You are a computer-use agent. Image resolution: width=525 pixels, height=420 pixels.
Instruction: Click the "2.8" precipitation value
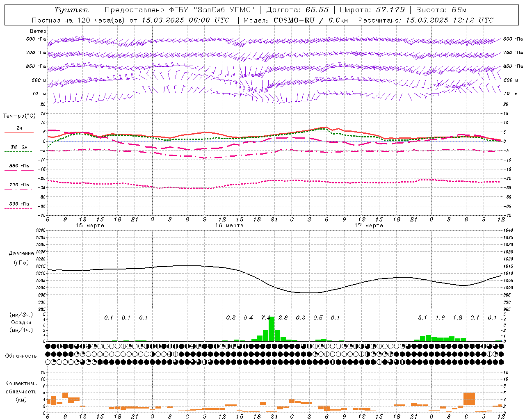(x=283, y=317)
